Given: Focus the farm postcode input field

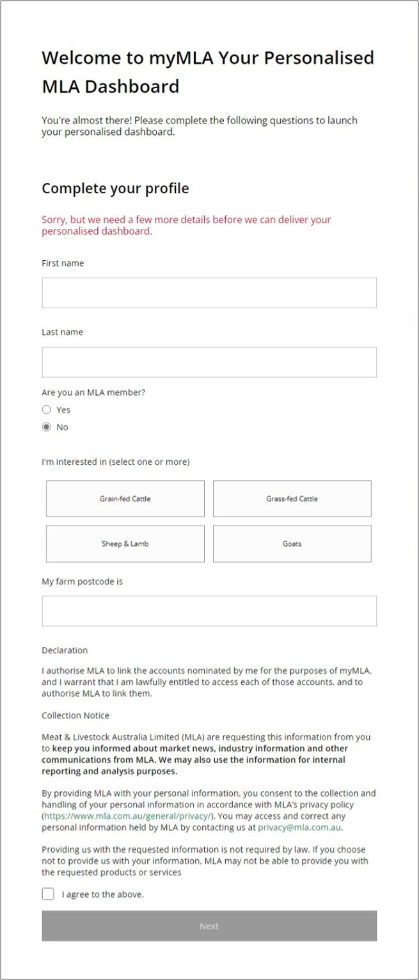Looking at the screenshot, I should click(x=209, y=611).
